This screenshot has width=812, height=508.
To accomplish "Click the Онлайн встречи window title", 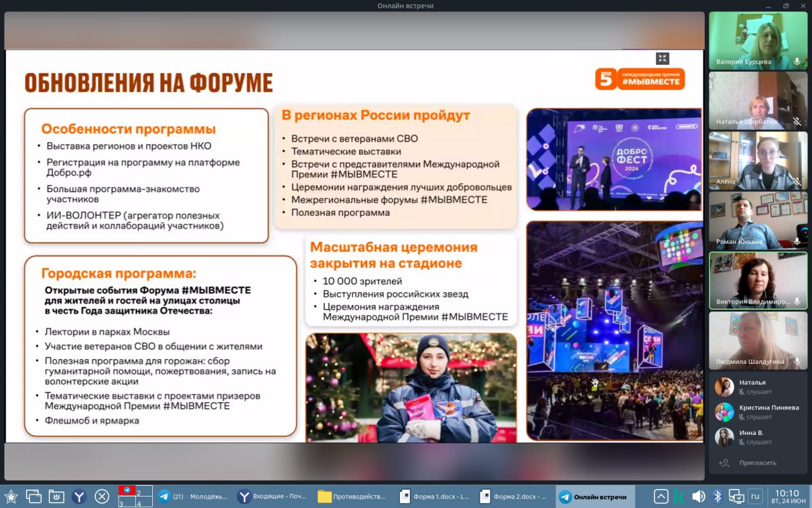I will click(x=405, y=6).
